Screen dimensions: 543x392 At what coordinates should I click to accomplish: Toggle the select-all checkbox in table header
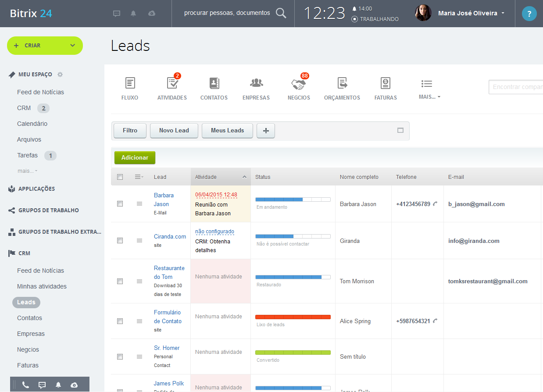click(120, 177)
